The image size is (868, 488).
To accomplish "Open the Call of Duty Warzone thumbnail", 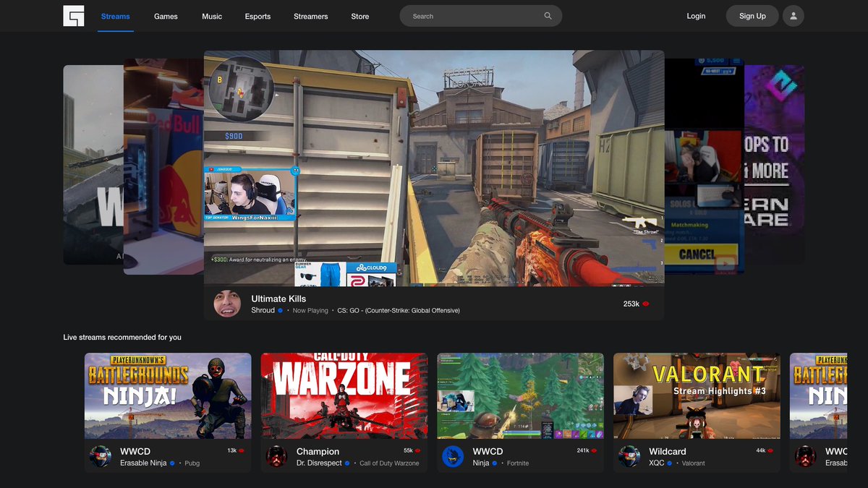I will tap(344, 395).
